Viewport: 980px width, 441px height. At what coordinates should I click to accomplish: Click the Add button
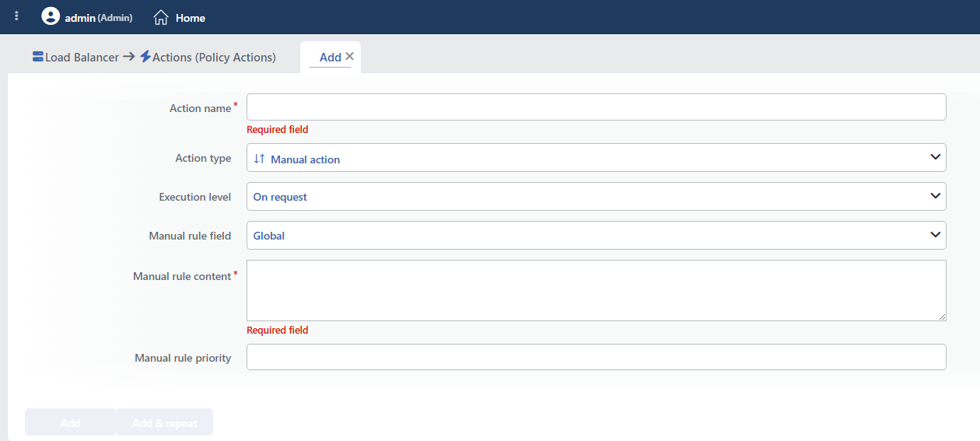pos(70,422)
